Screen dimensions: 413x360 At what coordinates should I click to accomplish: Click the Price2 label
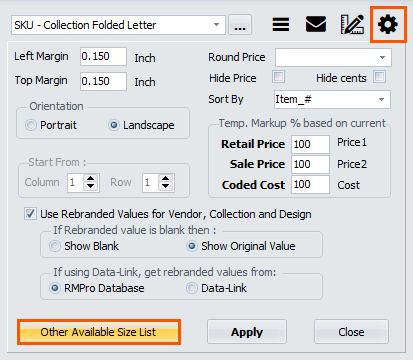[x=352, y=164]
